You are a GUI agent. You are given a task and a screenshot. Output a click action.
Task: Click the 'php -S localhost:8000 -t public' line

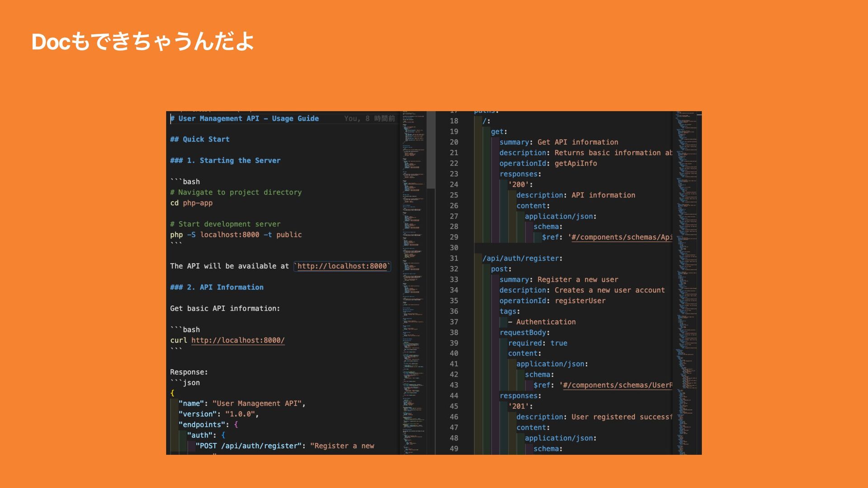(236, 235)
